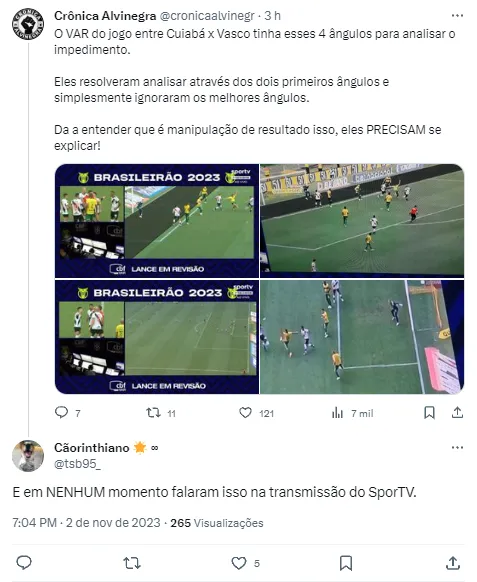Open the @tsb95_ handle link
This screenshot has height=582, width=477.
(77, 464)
